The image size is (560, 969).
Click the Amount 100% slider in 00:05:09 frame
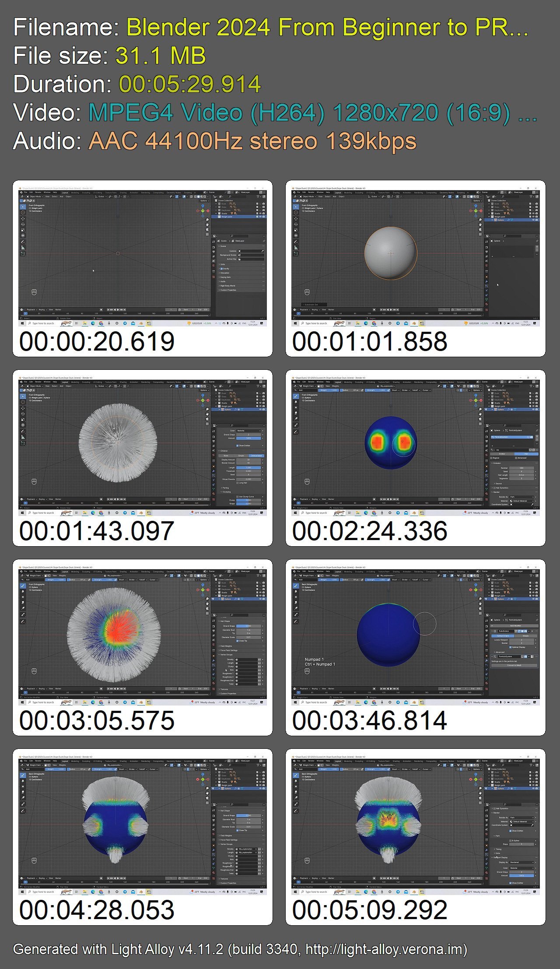(521, 875)
